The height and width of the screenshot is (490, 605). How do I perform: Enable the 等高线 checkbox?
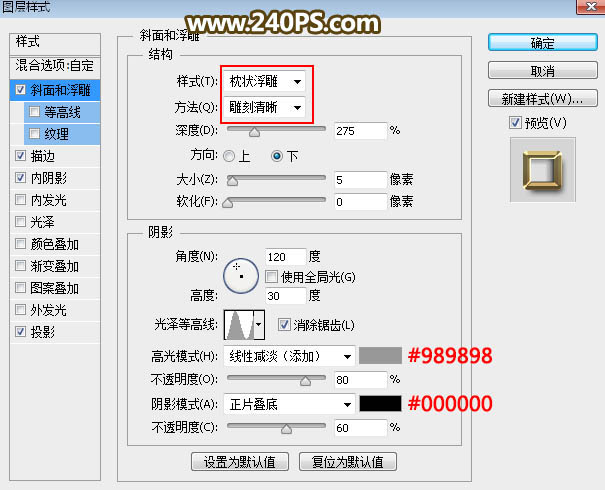coord(34,112)
